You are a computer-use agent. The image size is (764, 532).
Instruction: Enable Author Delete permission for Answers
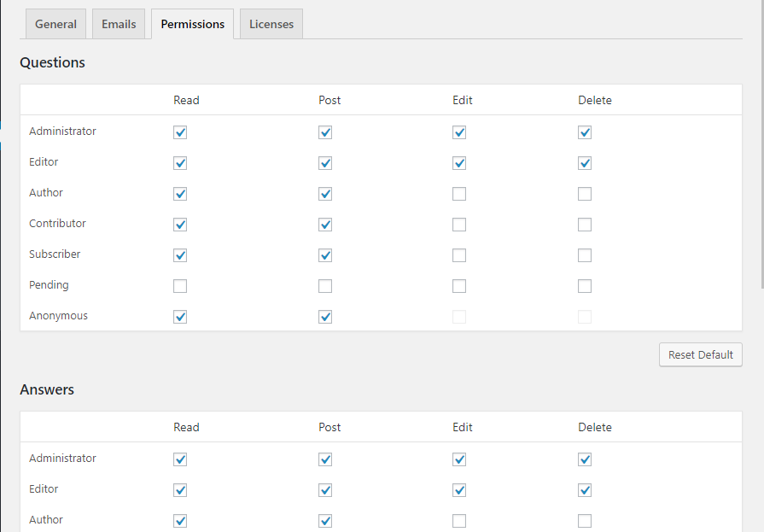click(585, 521)
